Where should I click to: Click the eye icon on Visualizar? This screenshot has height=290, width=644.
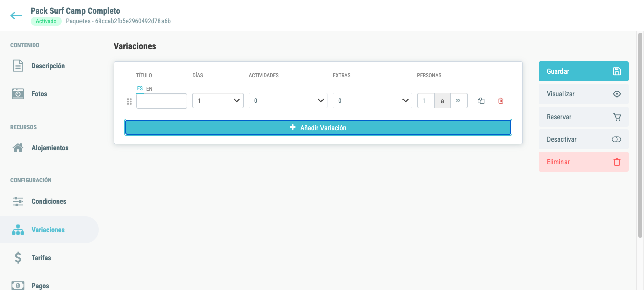pyautogui.click(x=617, y=94)
